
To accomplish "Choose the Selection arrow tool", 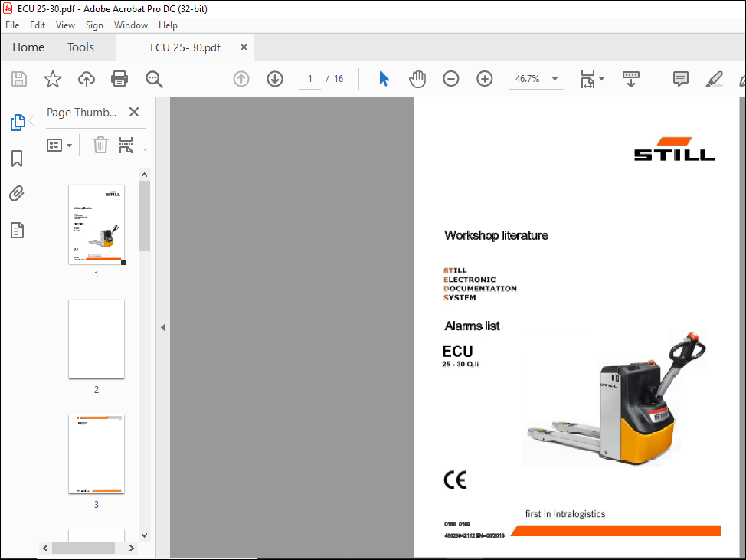I will (384, 79).
